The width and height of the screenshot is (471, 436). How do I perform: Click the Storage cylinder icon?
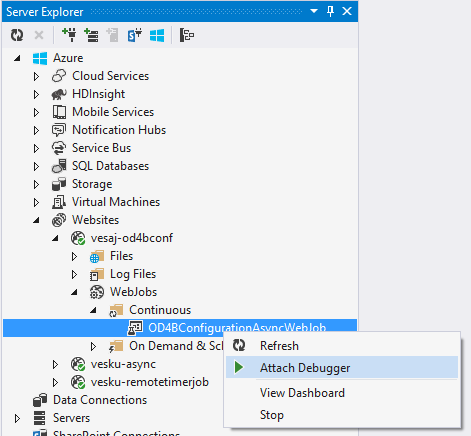[x=59, y=184]
